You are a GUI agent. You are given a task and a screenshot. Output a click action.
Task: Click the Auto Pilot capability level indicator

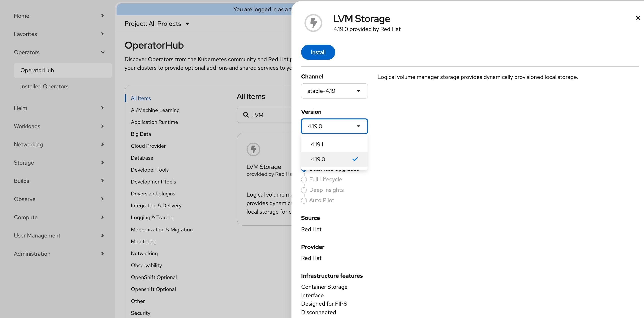tap(304, 201)
